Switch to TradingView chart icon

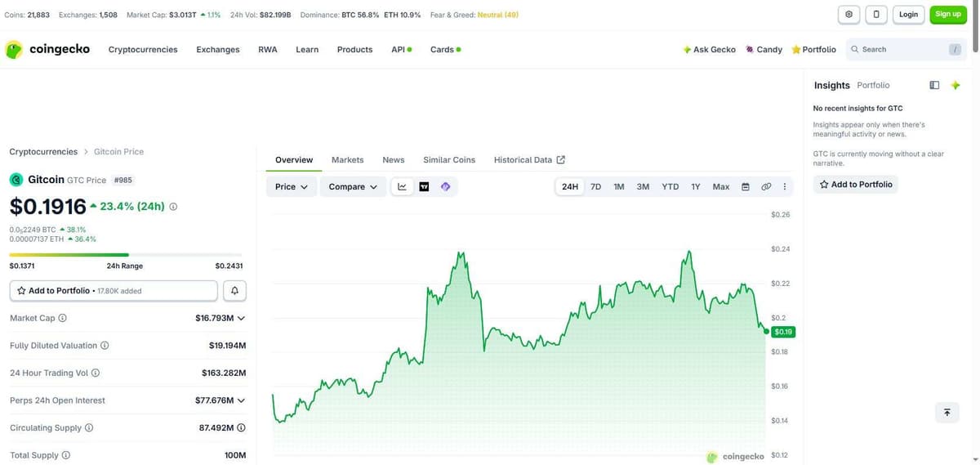[x=424, y=186]
